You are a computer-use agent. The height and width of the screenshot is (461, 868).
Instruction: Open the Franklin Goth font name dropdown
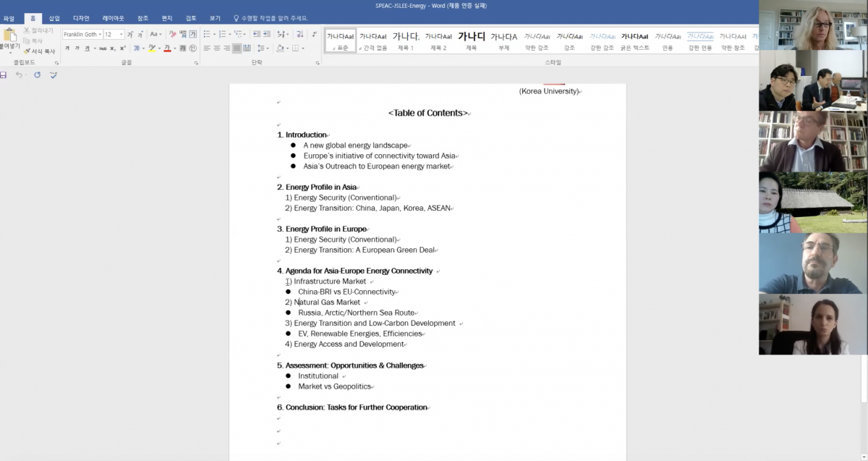(x=81, y=34)
